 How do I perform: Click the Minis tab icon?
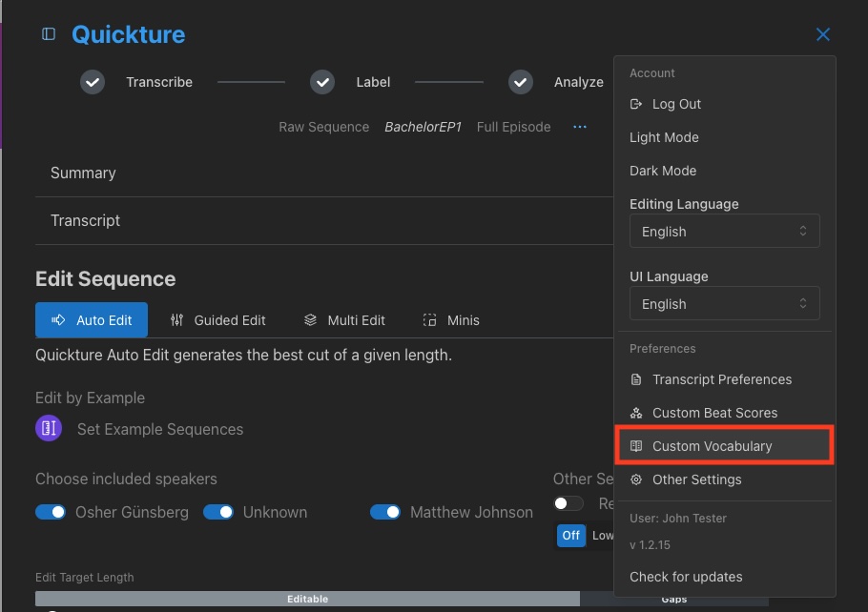coord(429,320)
